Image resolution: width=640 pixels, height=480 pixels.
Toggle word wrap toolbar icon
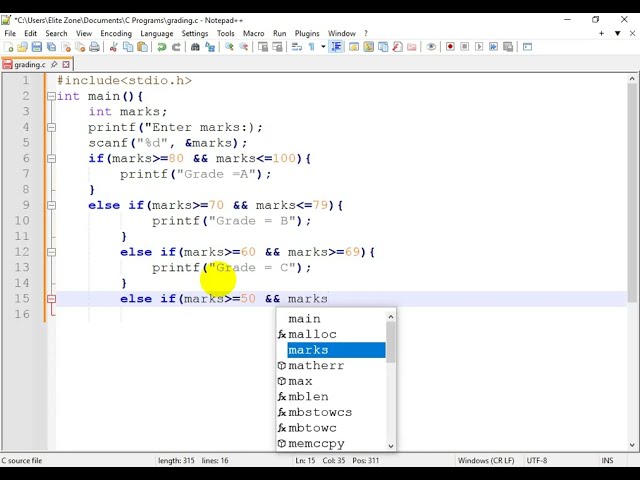click(x=297, y=47)
